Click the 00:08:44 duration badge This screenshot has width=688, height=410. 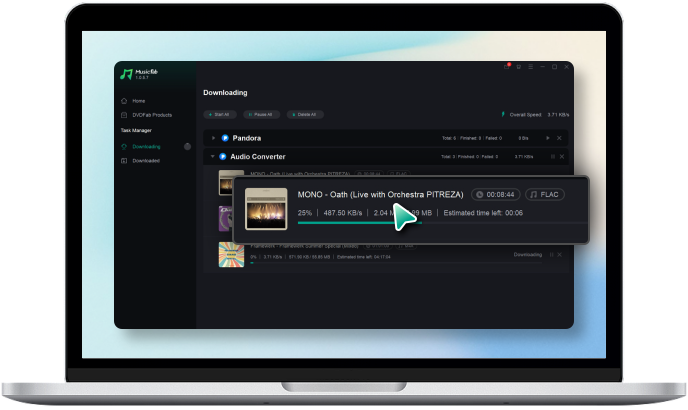(x=496, y=194)
